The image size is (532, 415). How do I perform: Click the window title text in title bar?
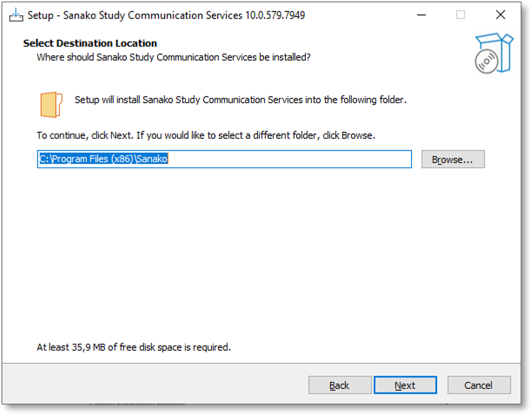[x=166, y=15]
